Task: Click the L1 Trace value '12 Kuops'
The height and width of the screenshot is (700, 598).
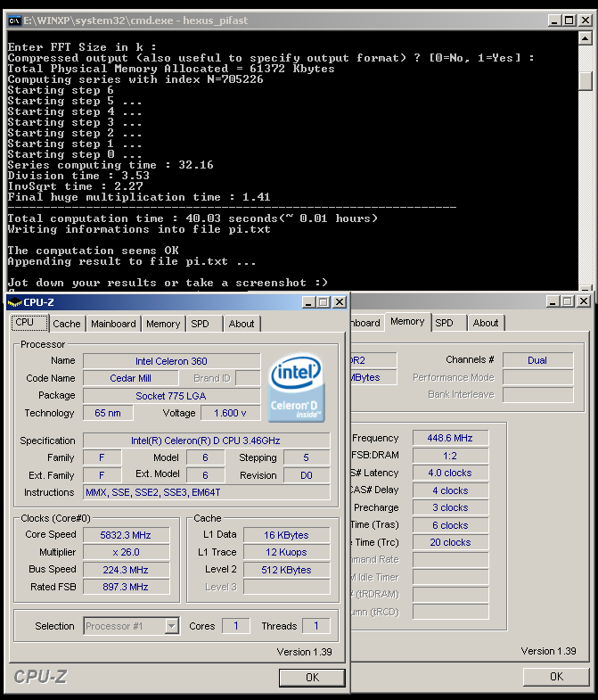Action: click(286, 553)
